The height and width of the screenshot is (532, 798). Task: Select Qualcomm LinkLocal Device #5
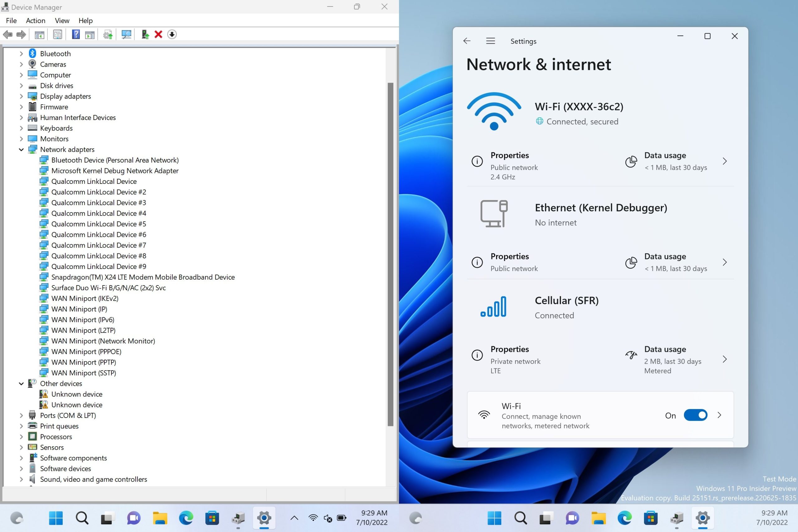pyautogui.click(x=99, y=223)
